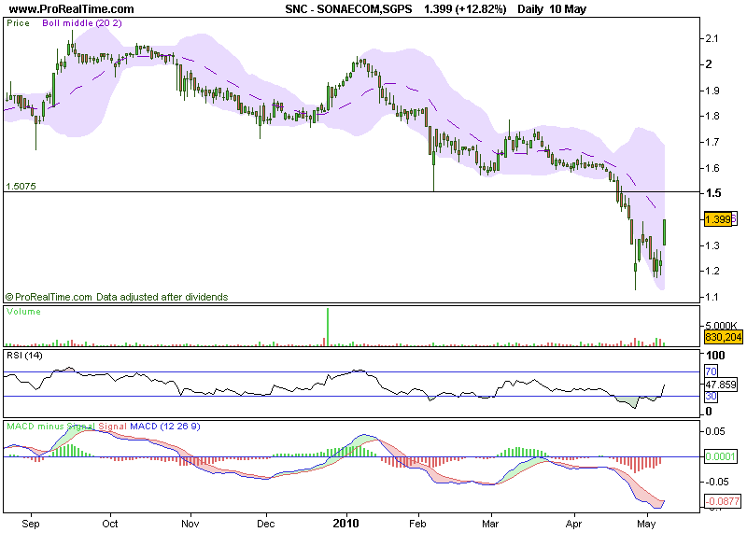Click the 830,204 volume value box

point(723,337)
